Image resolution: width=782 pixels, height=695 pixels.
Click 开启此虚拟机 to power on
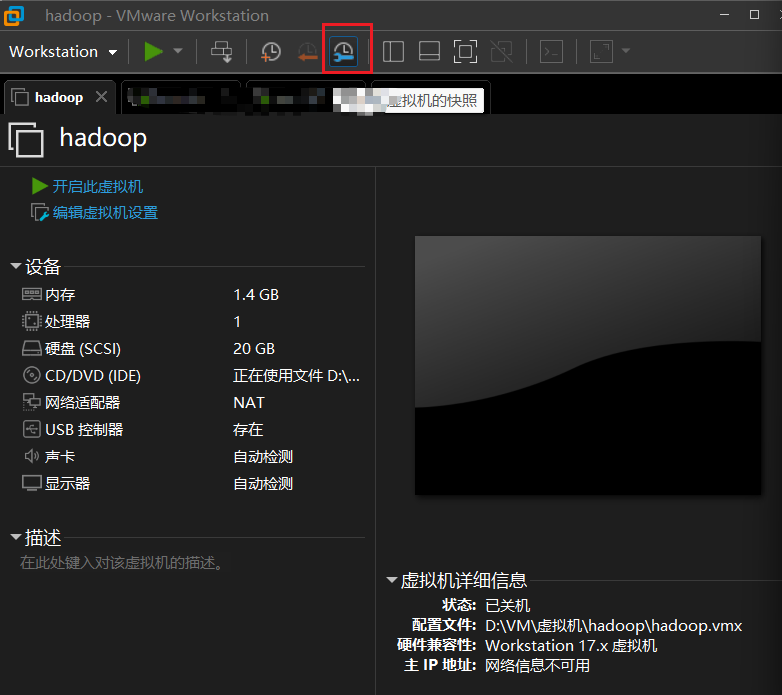98,186
